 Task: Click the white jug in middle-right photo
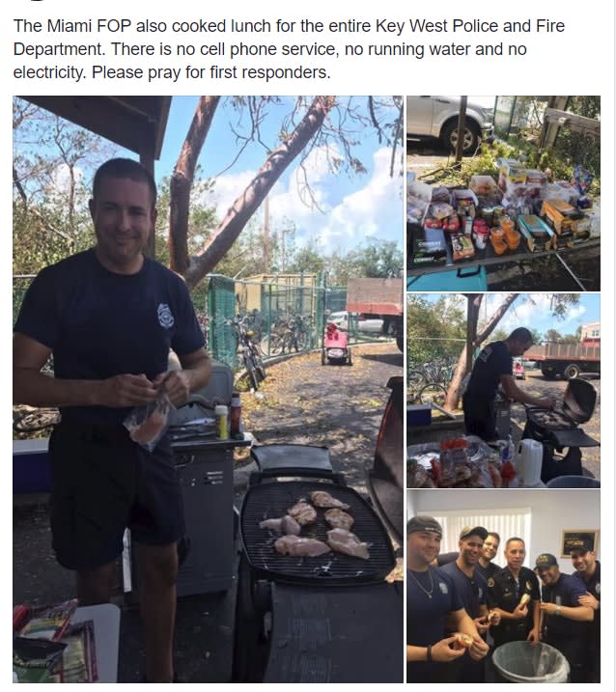pos(529,462)
